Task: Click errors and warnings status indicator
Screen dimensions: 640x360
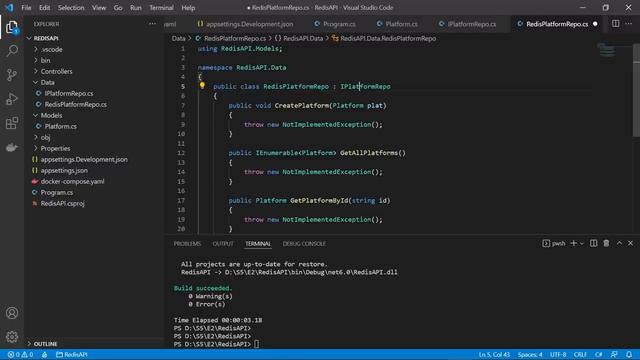Action: point(20,355)
